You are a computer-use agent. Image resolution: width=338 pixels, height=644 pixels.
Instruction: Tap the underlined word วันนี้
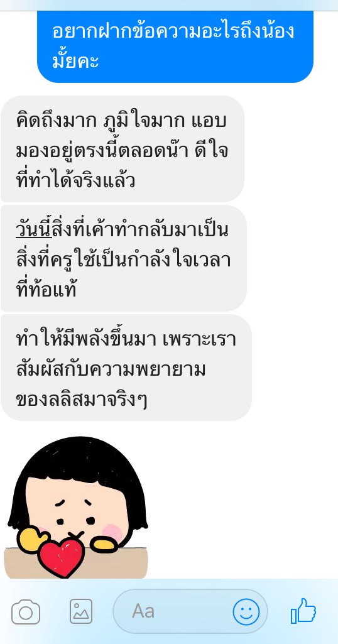[x=34, y=231]
